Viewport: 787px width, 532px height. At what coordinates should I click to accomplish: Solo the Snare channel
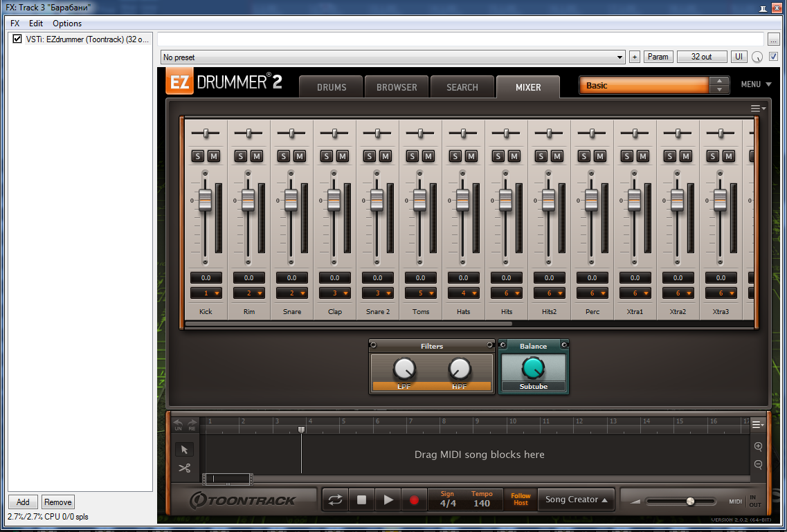(284, 156)
